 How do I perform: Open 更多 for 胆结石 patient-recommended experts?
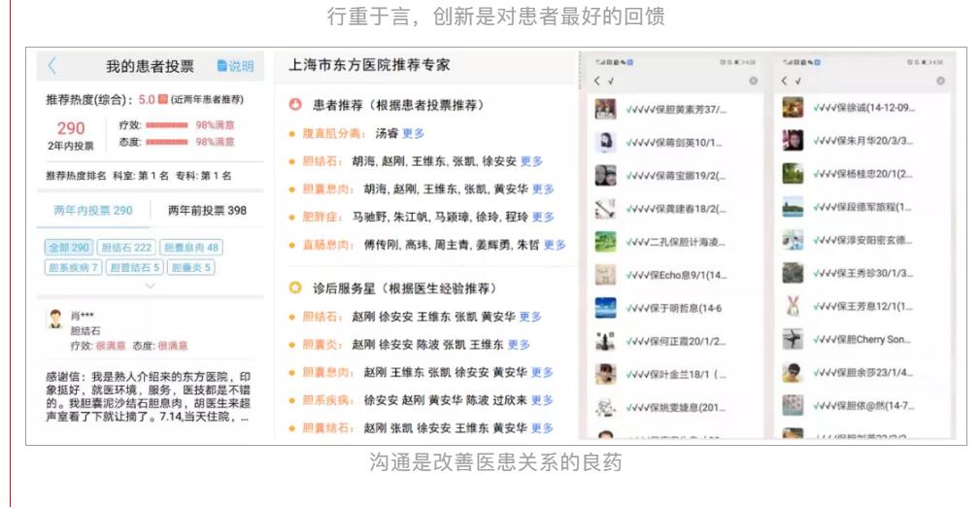point(531,161)
